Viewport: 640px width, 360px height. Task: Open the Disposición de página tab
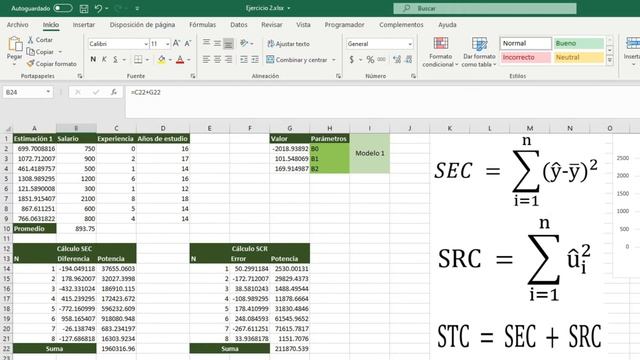(142, 25)
